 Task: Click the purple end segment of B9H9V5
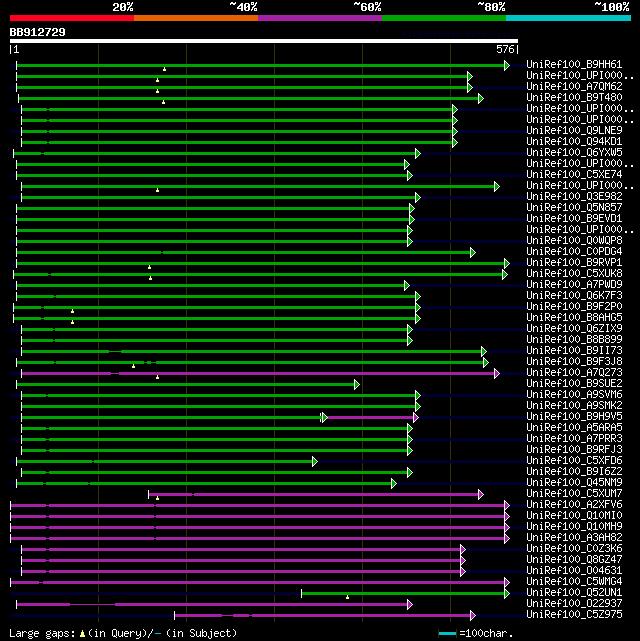[370, 417]
